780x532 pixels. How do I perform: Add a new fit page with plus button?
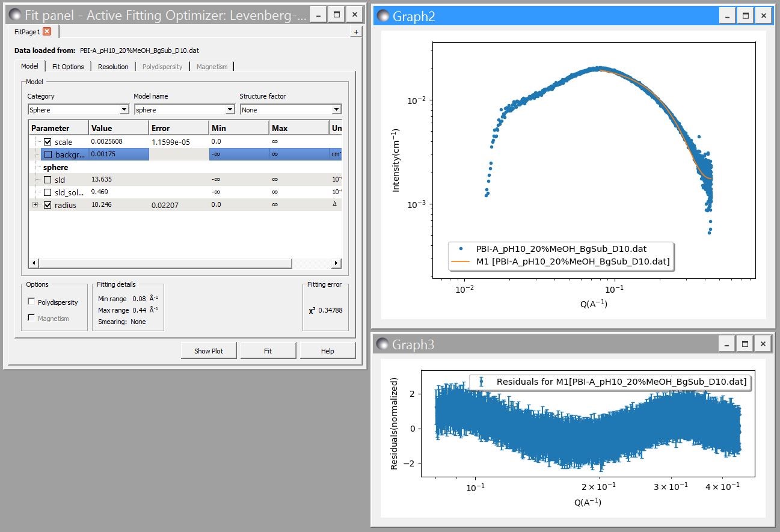click(356, 32)
